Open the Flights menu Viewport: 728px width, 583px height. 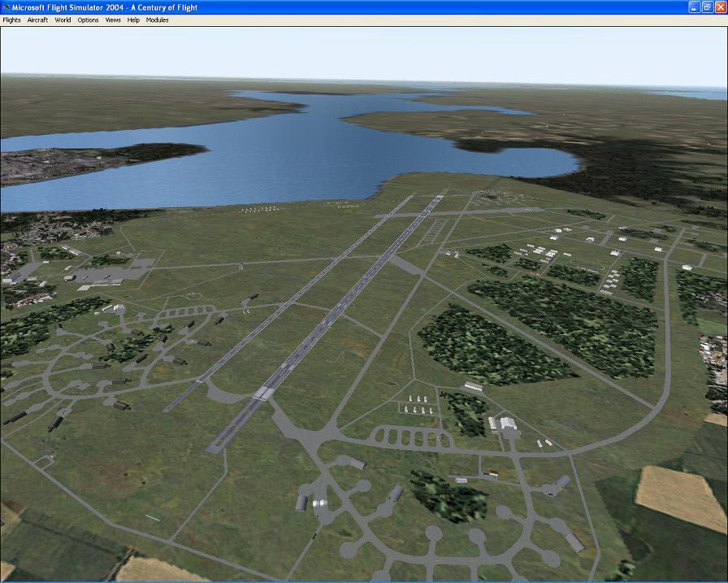click(11, 20)
